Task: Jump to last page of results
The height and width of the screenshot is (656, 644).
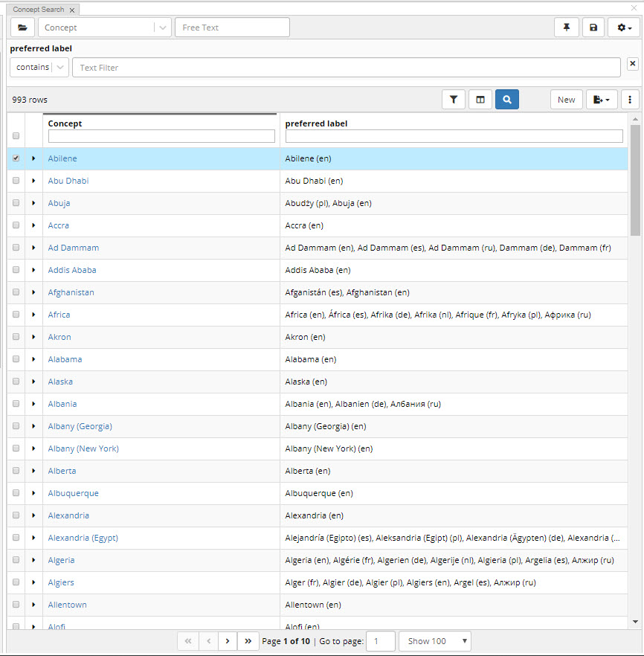Action: pyautogui.click(x=248, y=641)
